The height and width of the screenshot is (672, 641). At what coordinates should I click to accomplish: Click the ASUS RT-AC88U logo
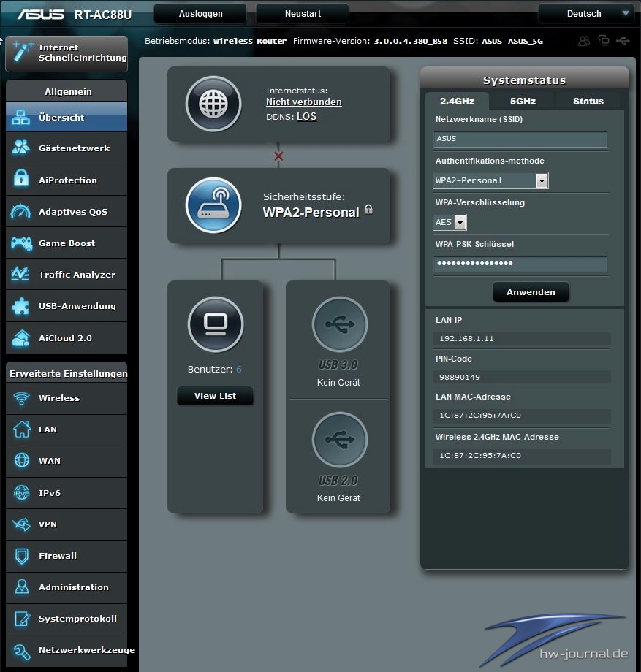[74, 14]
